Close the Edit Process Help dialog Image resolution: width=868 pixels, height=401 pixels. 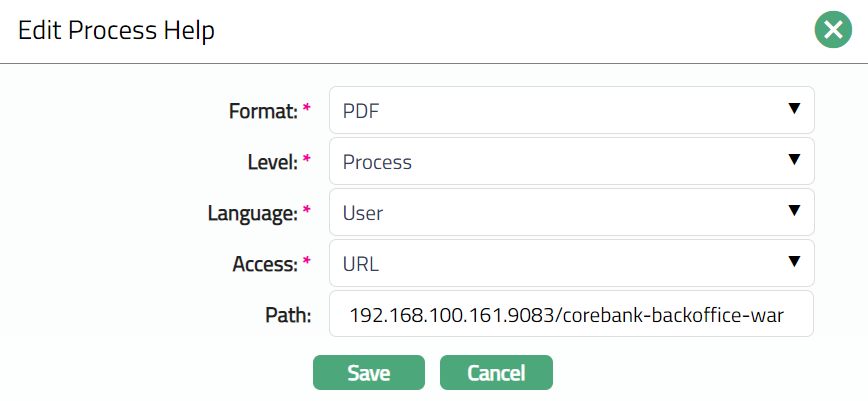coord(832,30)
